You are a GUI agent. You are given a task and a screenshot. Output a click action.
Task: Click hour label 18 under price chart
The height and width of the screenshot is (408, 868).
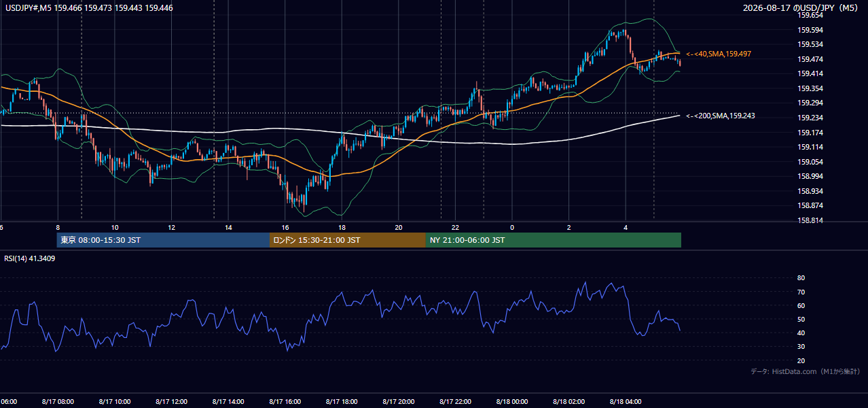pyautogui.click(x=342, y=227)
